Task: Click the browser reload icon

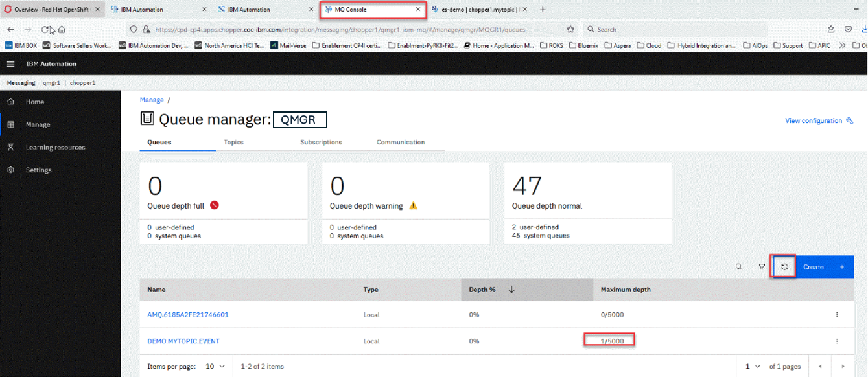Action: coord(45,29)
